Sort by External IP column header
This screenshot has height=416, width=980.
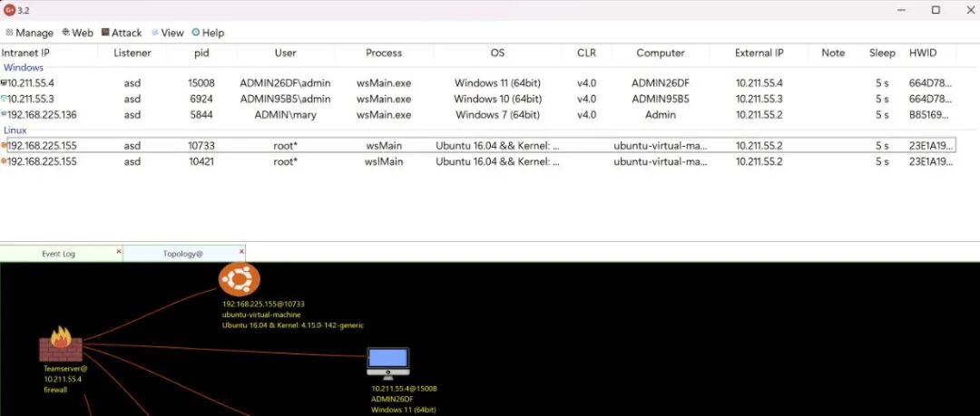pyautogui.click(x=759, y=53)
